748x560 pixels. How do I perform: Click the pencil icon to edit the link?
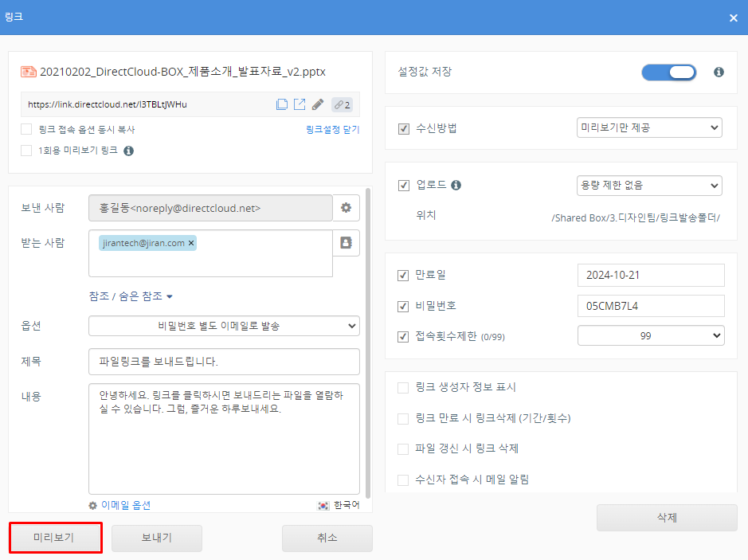coord(318,104)
